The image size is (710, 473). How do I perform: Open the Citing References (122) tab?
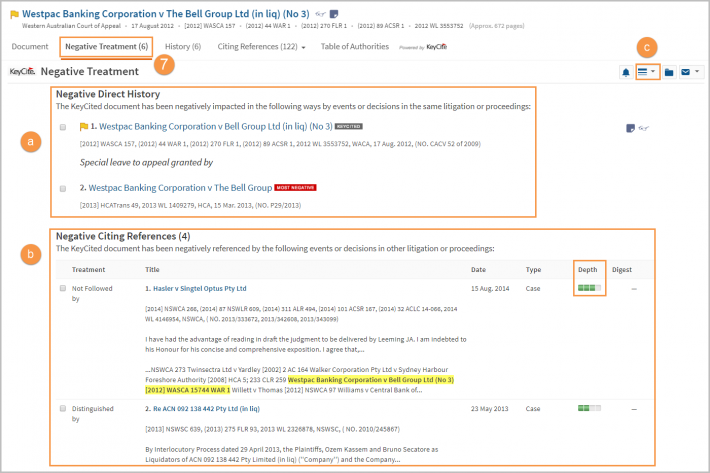(x=257, y=47)
